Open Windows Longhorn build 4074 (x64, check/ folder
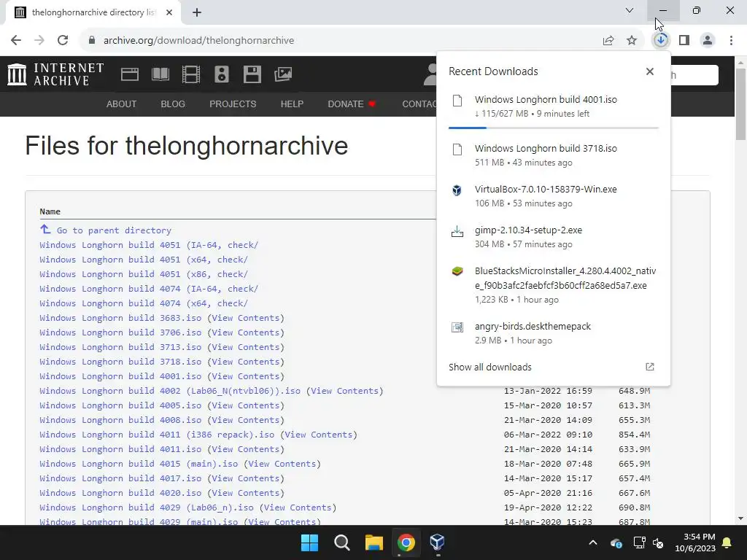Screen dimensions: 747x560 click(x=144, y=303)
